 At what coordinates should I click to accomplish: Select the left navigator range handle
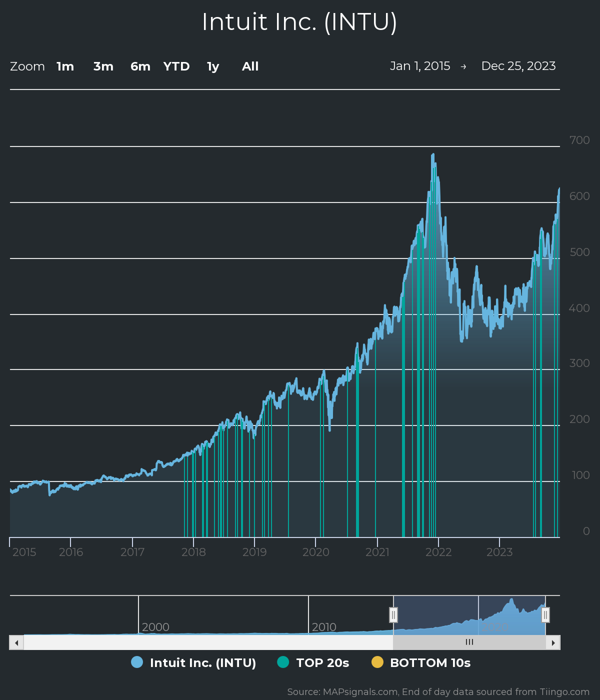click(x=394, y=614)
